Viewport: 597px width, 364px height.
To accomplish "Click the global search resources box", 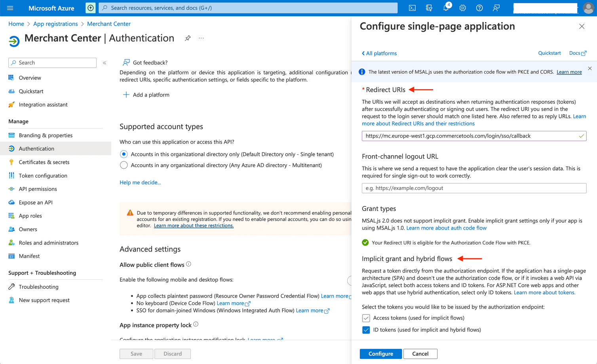I will (248, 8).
